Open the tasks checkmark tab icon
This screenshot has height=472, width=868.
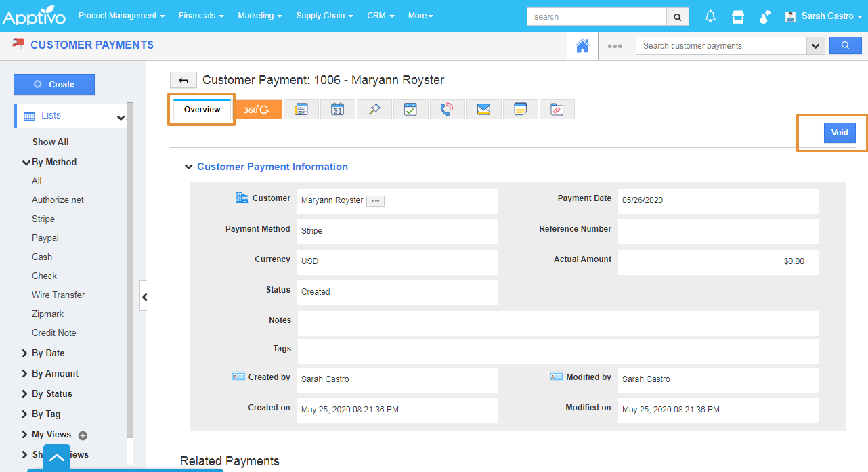coord(410,110)
